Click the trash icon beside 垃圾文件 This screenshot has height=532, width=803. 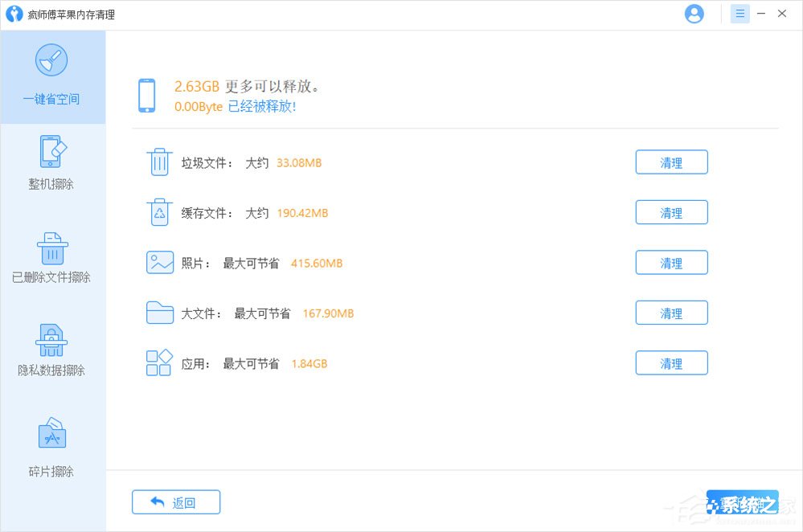click(x=159, y=162)
